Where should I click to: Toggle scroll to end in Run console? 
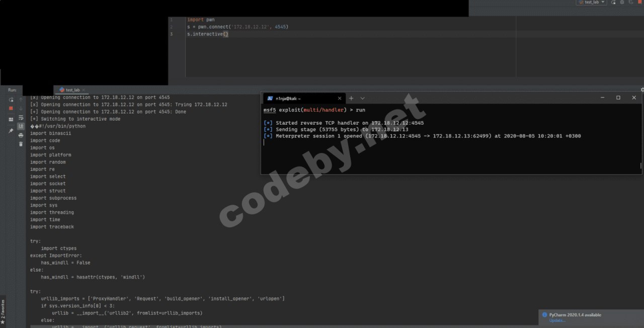pos(21,126)
